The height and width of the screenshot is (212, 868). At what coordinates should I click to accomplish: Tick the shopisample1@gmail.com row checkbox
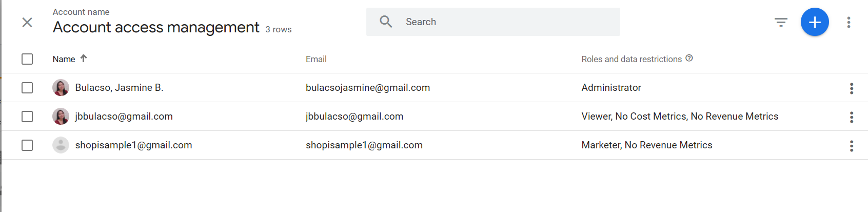27,145
